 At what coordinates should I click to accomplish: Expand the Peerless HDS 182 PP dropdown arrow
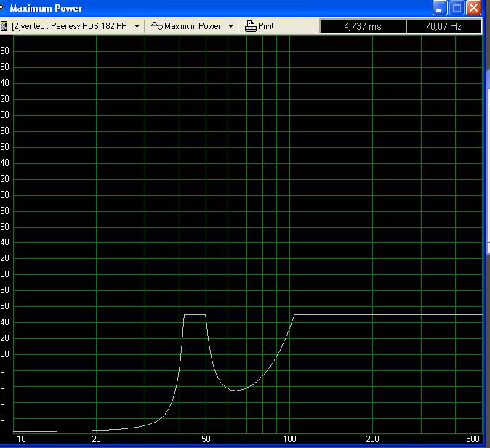click(x=137, y=26)
